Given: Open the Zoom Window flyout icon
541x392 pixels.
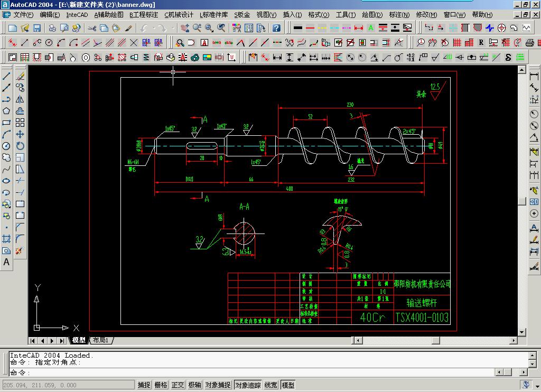Looking at the screenshot, I should coord(209,28).
